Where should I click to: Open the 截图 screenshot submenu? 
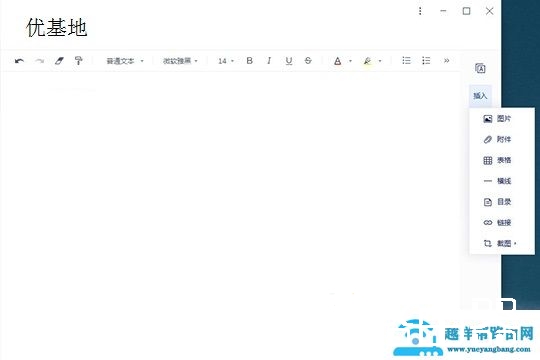point(501,243)
